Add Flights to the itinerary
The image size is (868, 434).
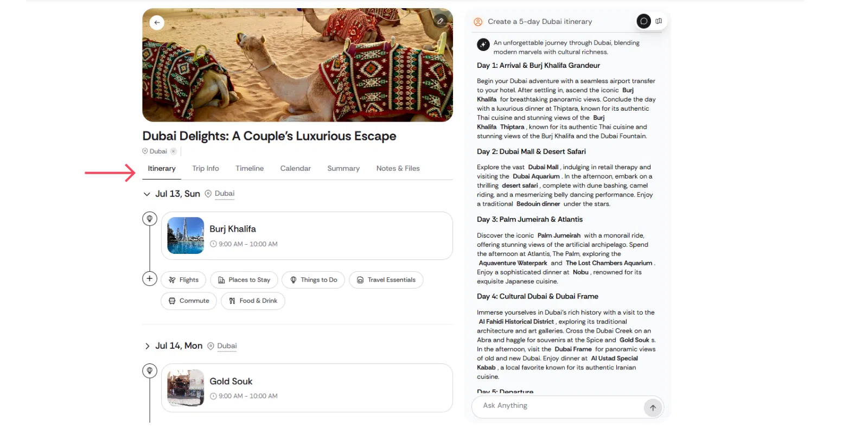(x=183, y=280)
